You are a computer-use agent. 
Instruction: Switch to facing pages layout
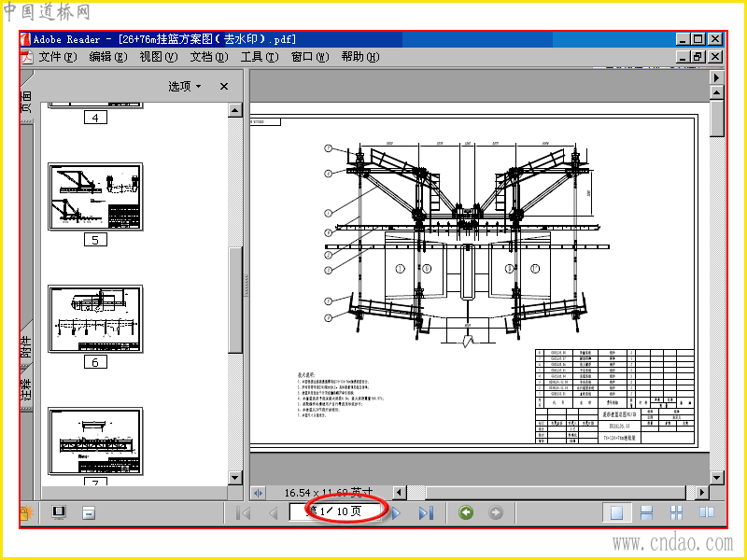coord(707,512)
